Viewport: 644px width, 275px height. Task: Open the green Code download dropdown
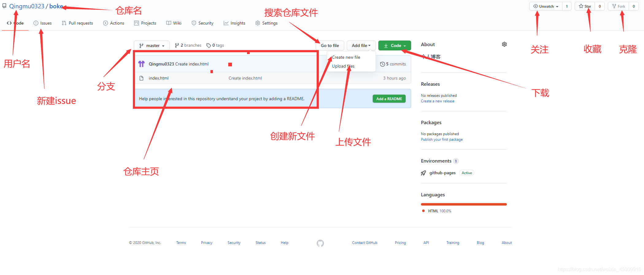click(395, 45)
